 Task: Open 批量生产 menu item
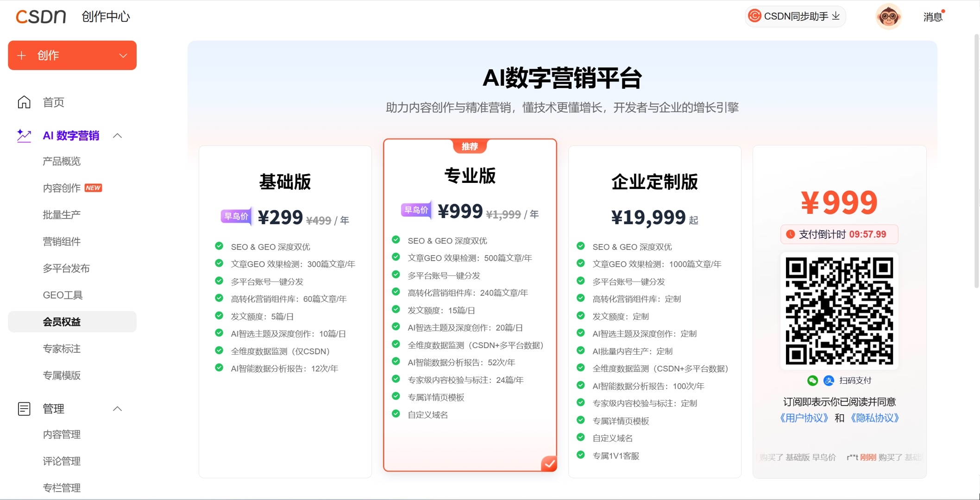pos(62,215)
